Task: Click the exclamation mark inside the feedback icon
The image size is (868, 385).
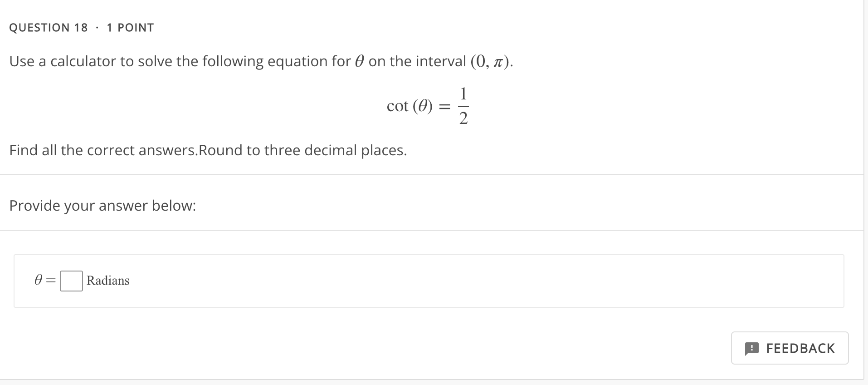Action: pyautogui.click(x=752, y=348)
